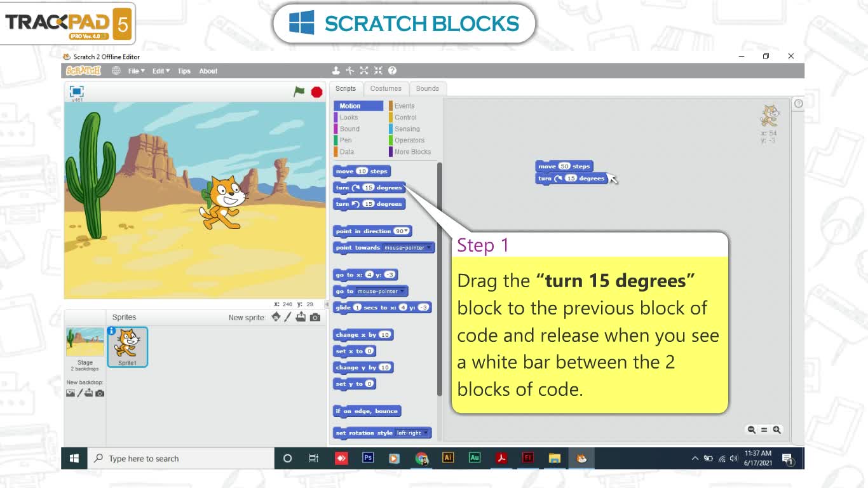This screenshot has width=868, height=488.
Task: Open About from the menu bar
Action: click(x=208, y=71)
